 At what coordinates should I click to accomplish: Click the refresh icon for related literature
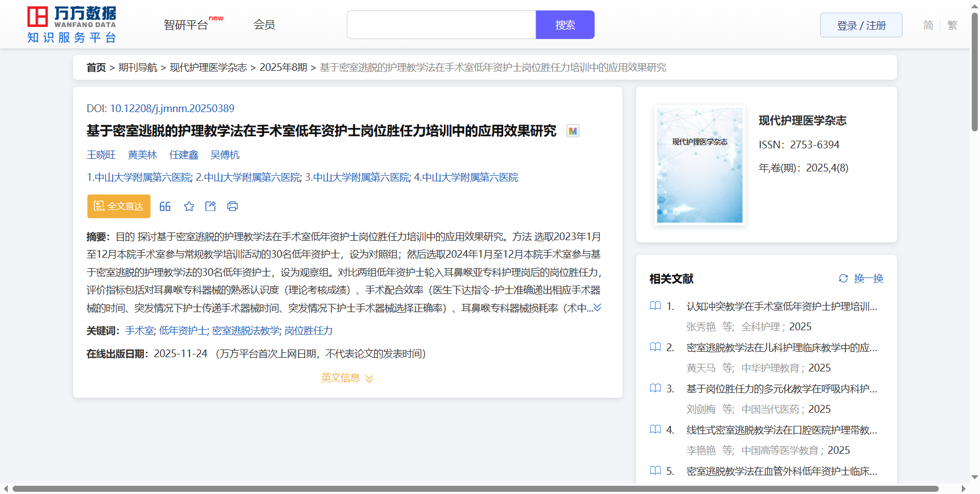[843, 279]
